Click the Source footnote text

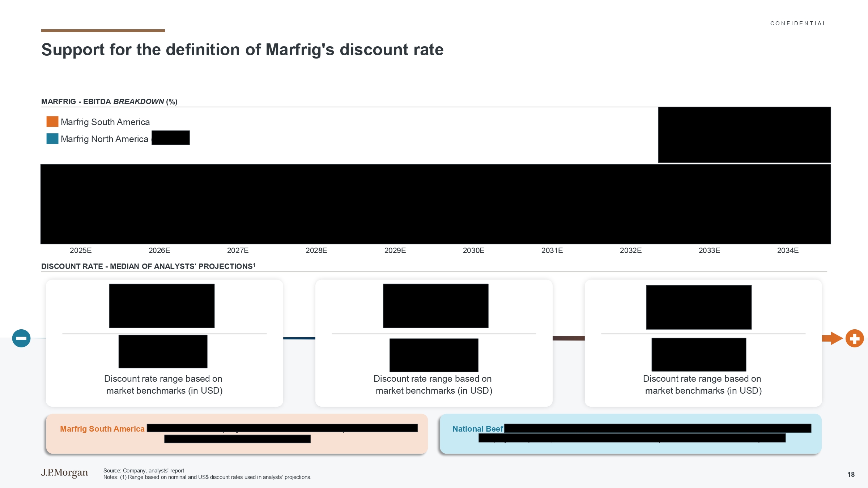[144, 471]
